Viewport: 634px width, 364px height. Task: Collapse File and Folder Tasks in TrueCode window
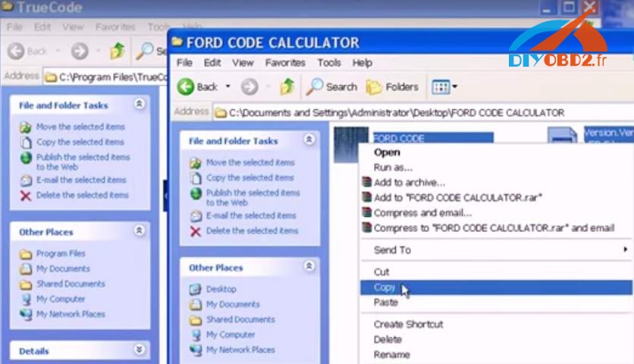tap(140, 104)
